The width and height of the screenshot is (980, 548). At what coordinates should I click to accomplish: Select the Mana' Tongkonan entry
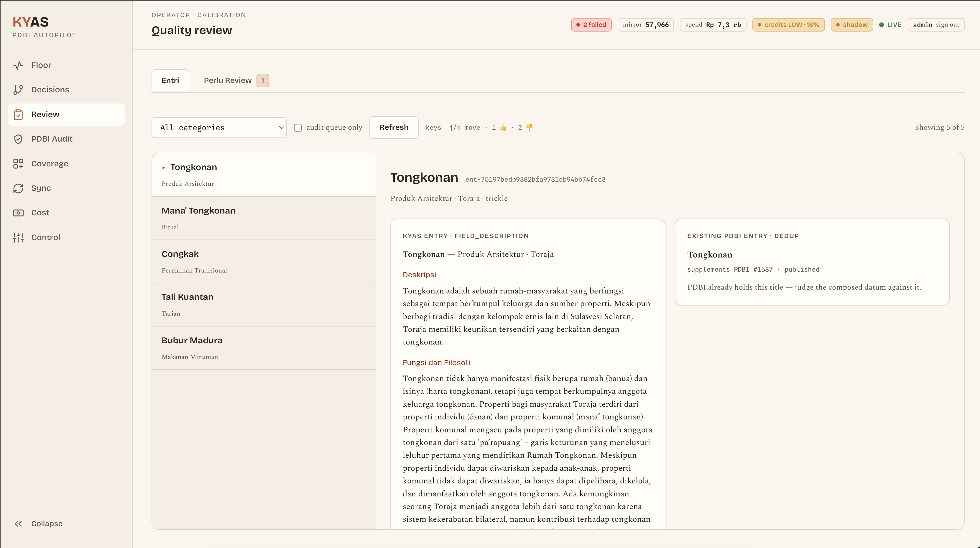pos(264,218)
